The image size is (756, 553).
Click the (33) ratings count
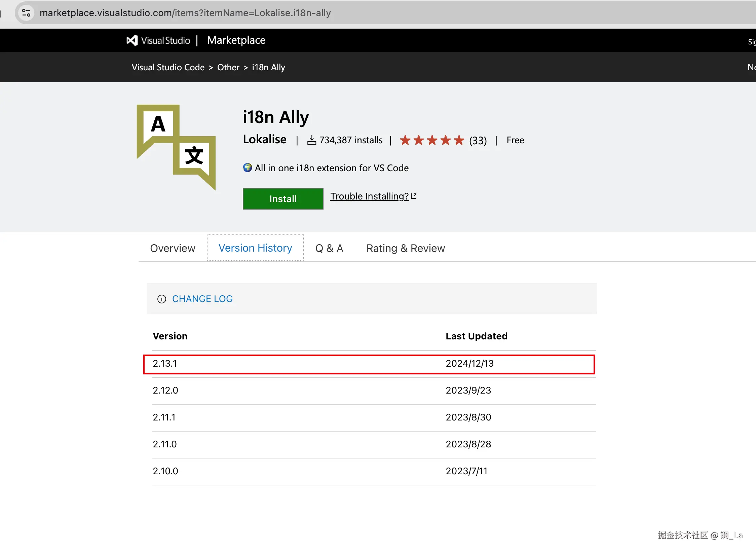click(x=478, y=140)
